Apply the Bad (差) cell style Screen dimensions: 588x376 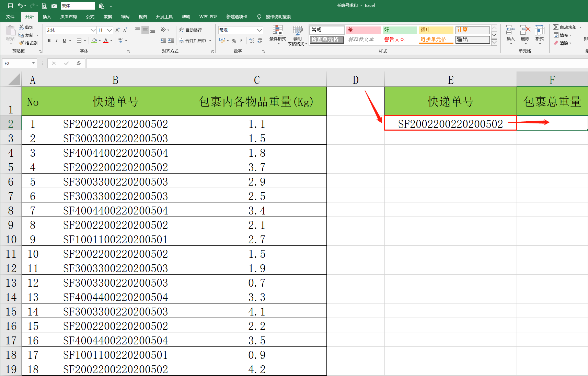pyautogui.click(x=363, y=30)
